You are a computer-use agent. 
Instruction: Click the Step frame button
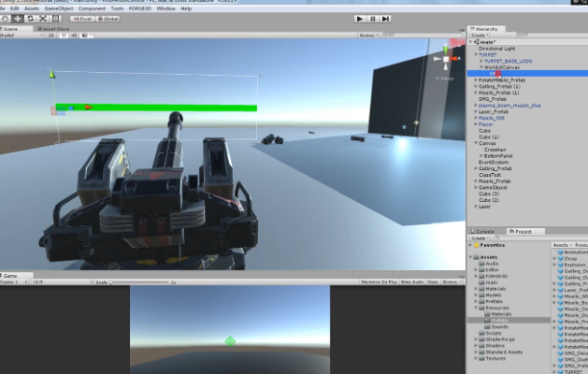coord(385,19)
